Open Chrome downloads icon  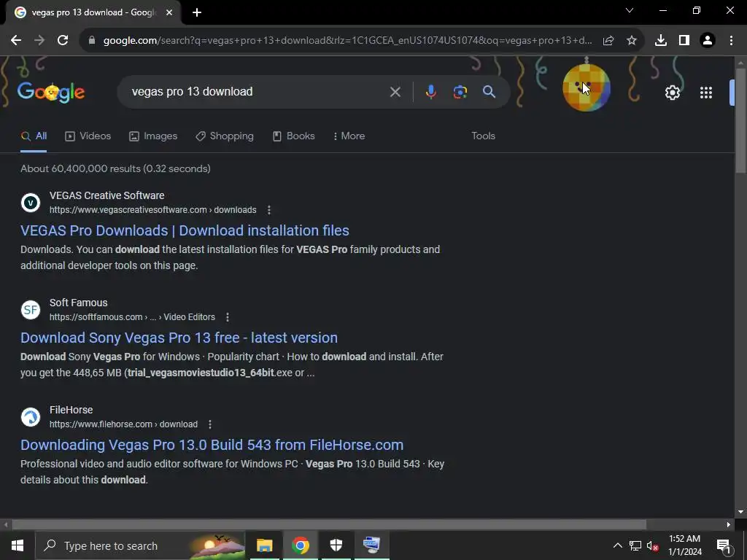tap(661, 41)
